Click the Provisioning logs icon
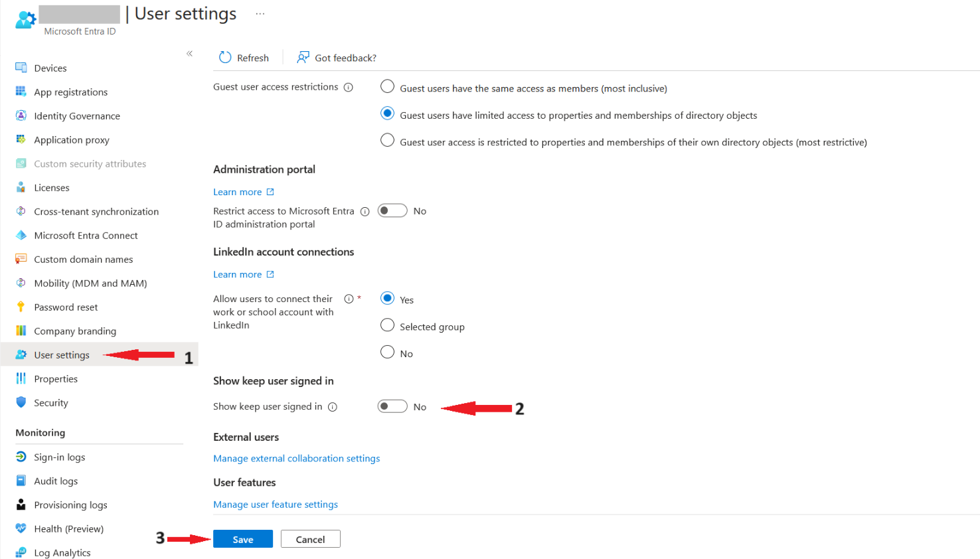Viewport: 980px width, 559px height. 21,505
